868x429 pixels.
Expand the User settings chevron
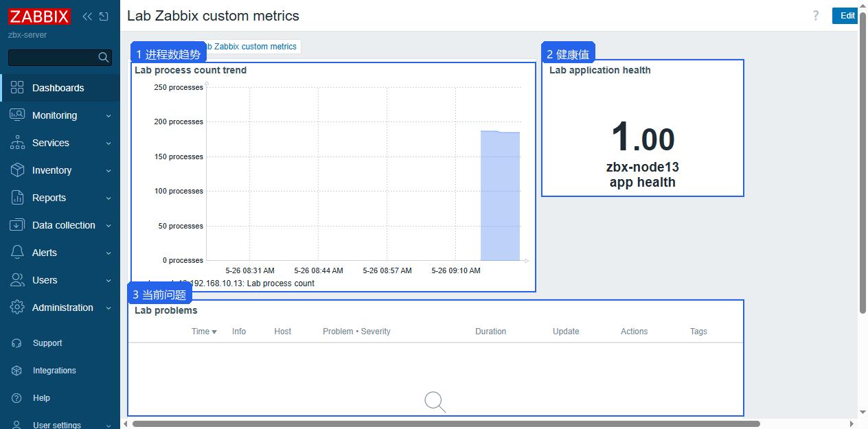click(108, 426)
